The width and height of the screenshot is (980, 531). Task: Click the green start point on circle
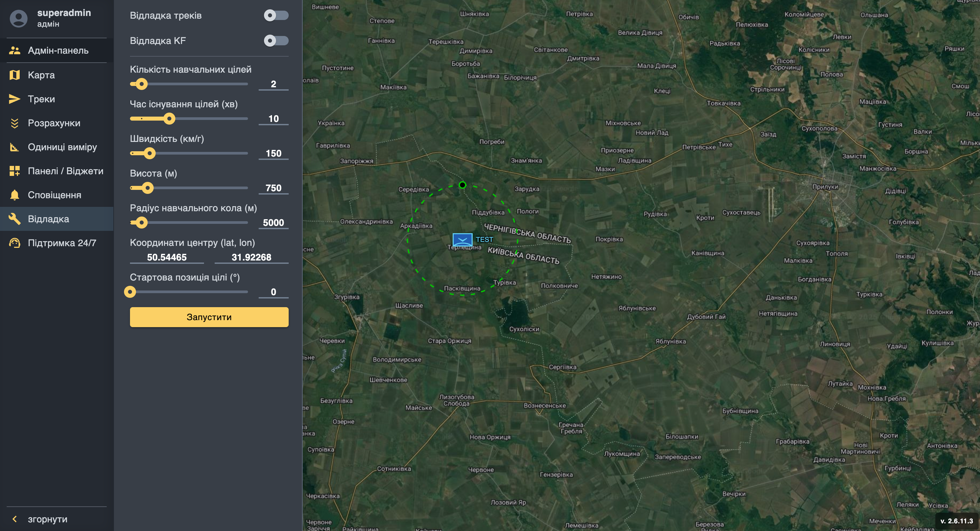462,185
